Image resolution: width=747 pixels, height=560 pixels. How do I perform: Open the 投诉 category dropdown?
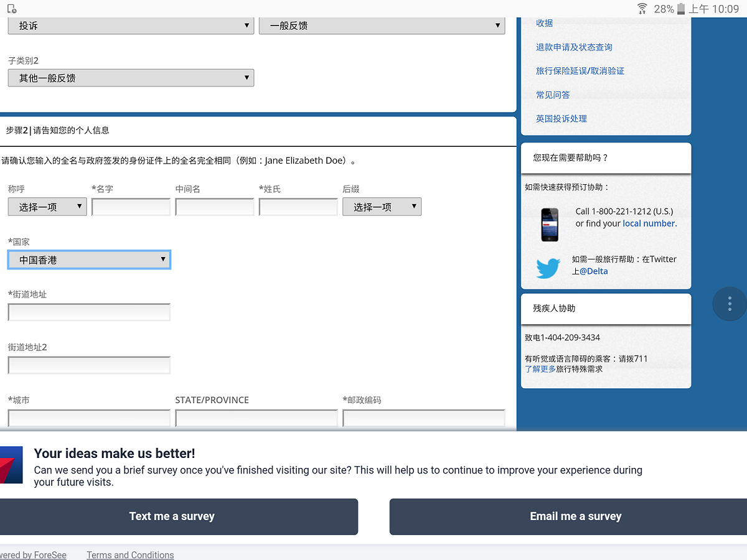131,26
